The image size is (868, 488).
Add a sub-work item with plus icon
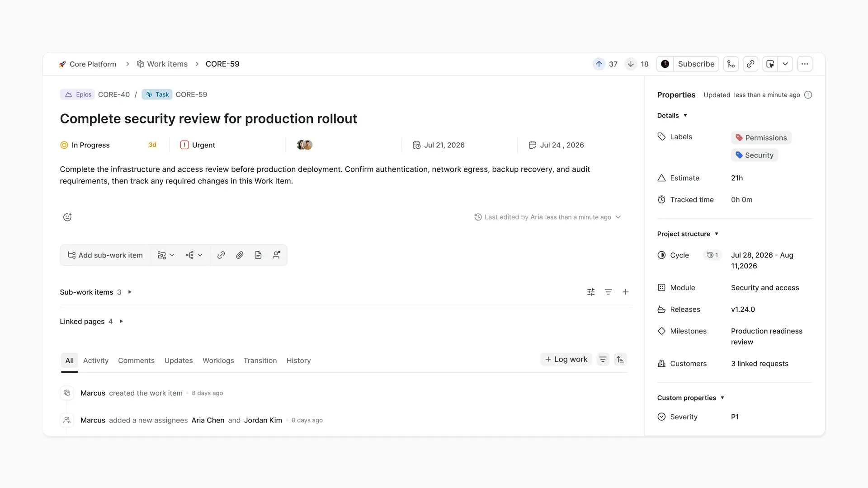tap(626, 292)
